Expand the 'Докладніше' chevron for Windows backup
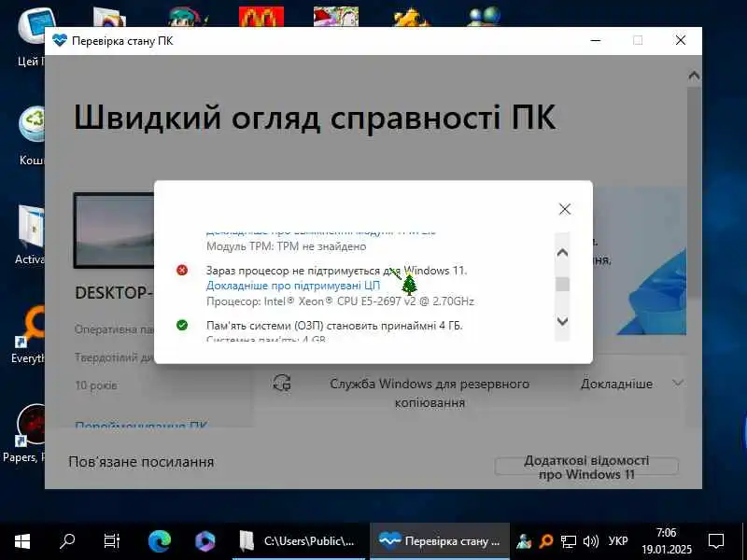This screenshot has height=560, width=747. (x=678, y=383)
